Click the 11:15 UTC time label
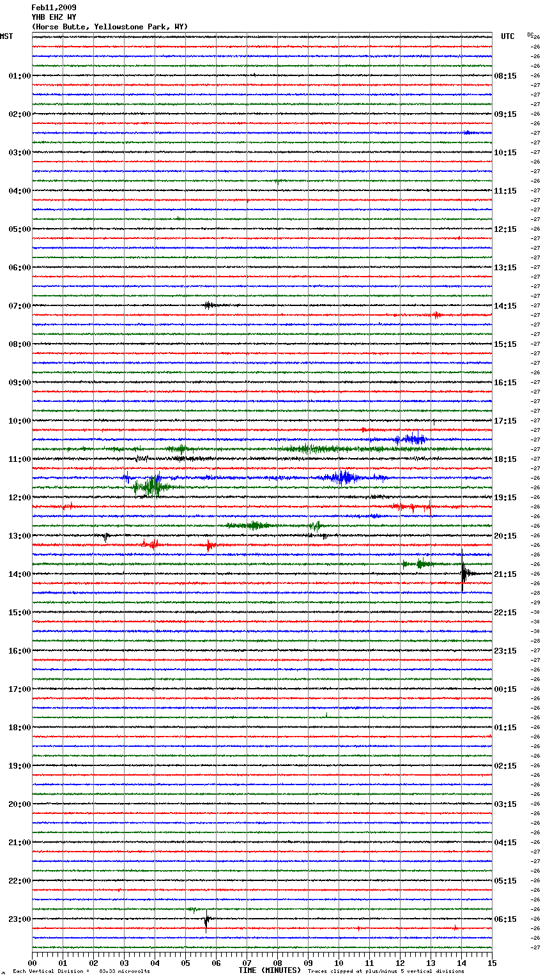 [505, 191]
